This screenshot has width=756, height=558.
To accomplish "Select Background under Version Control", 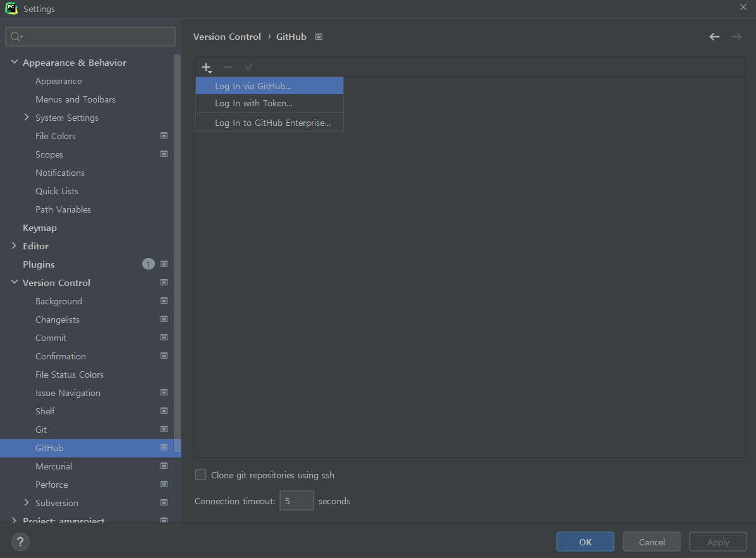I will click(x=58, y=301).
